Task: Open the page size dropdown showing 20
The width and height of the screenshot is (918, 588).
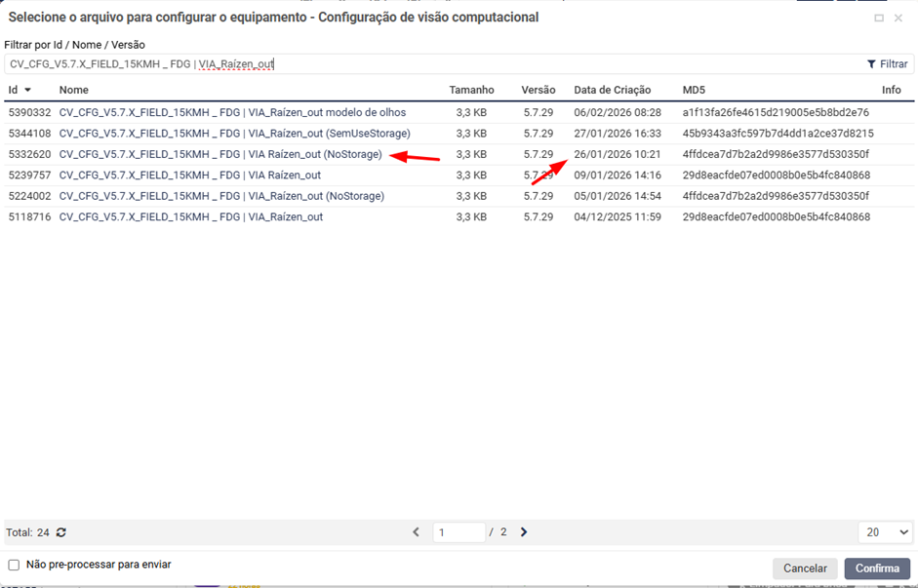Action: click(885, 532)
